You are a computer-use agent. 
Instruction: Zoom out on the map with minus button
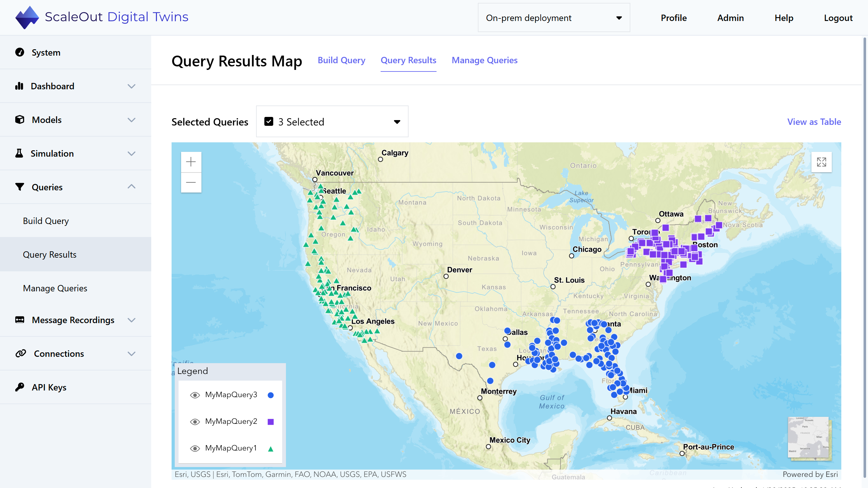[x=191, y=183]
